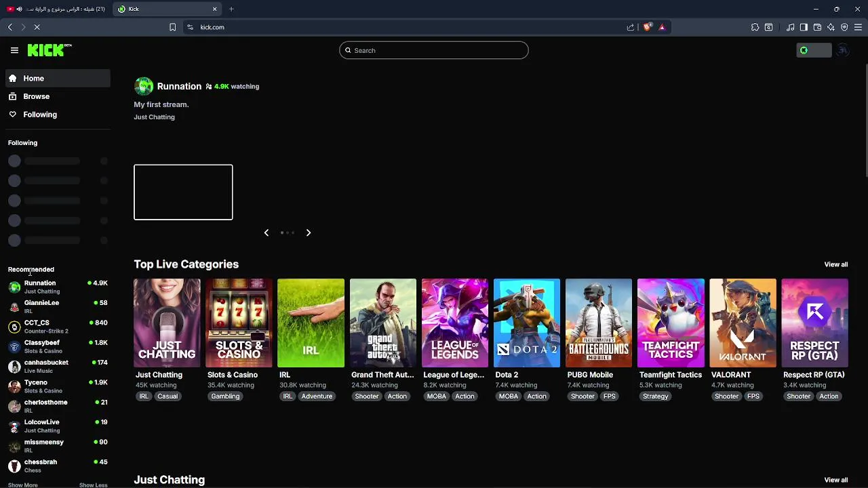Open media playlist music note icon

click(790, 27)
